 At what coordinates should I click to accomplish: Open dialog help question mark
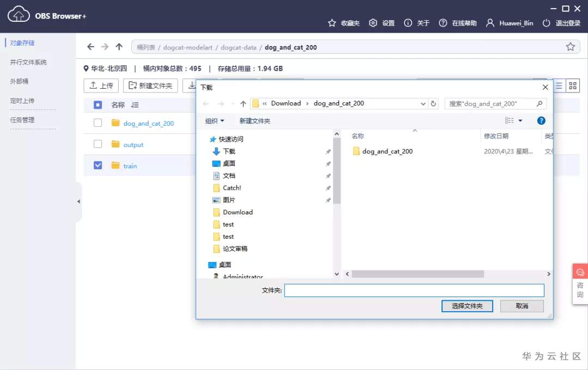[541, 120]
